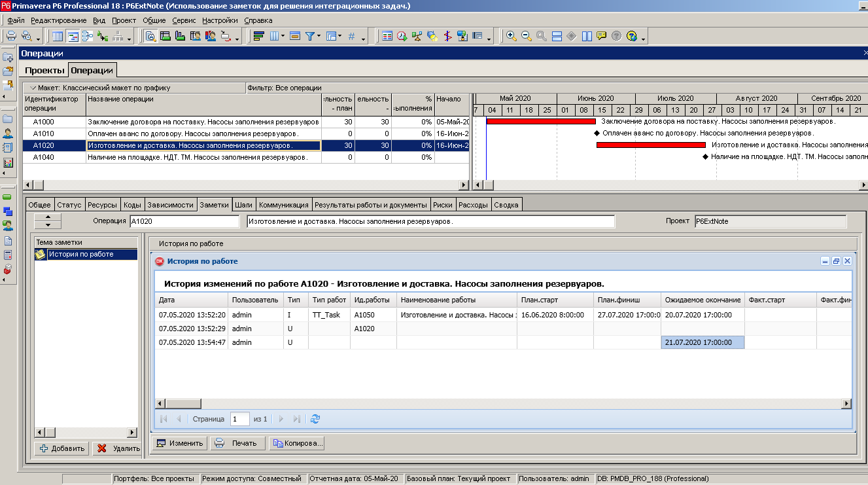
Task: Turn on the Progress Spotlight tool
Action: 432,36
